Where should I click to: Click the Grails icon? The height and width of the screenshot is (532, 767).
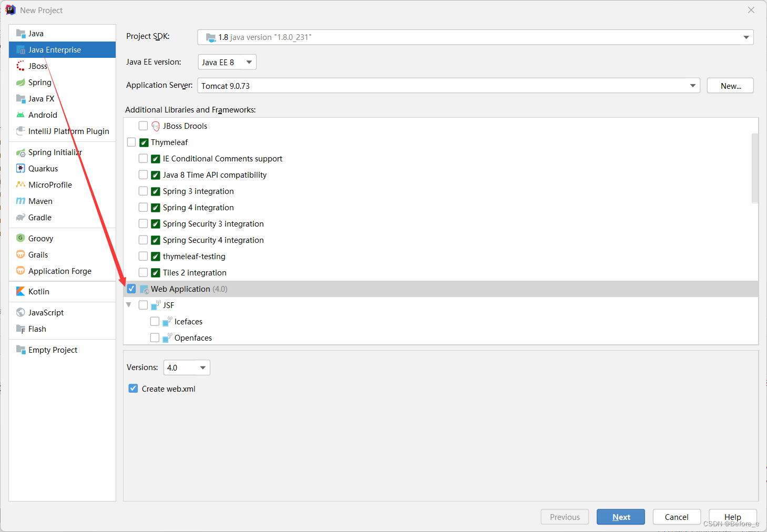tap(21, 255)
